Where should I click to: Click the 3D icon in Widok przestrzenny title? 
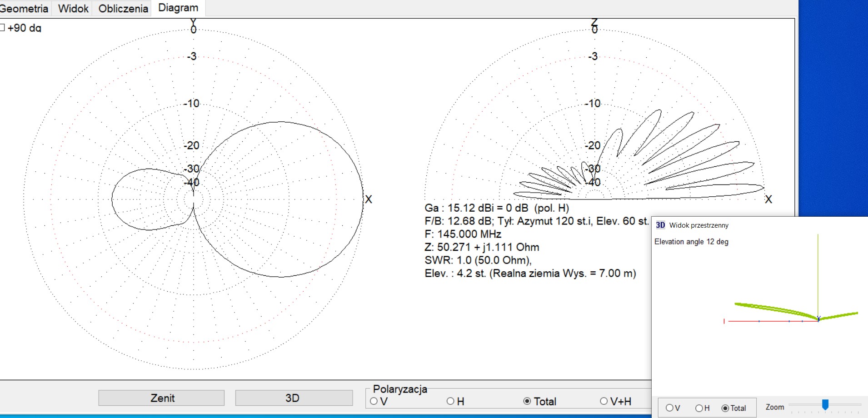(x=660, y=225)
